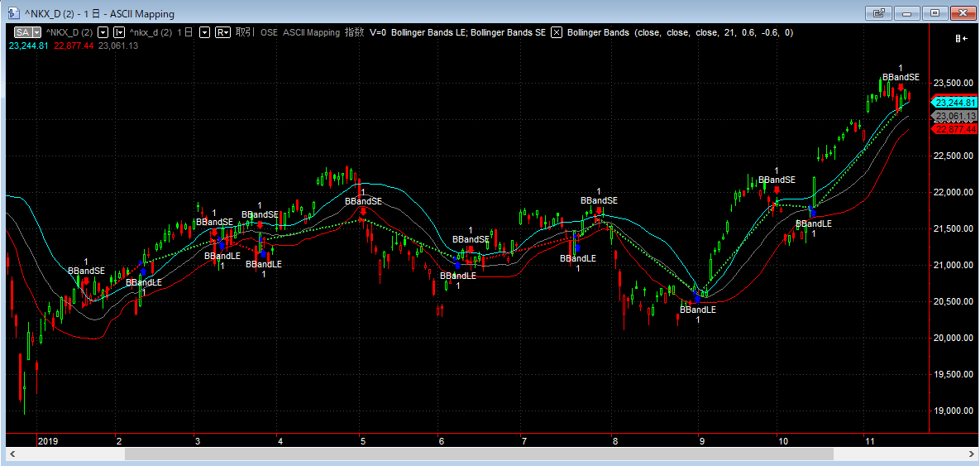Click the BBandLE label at the month 9 low
The image size is (980, 466).
[698, 310]
